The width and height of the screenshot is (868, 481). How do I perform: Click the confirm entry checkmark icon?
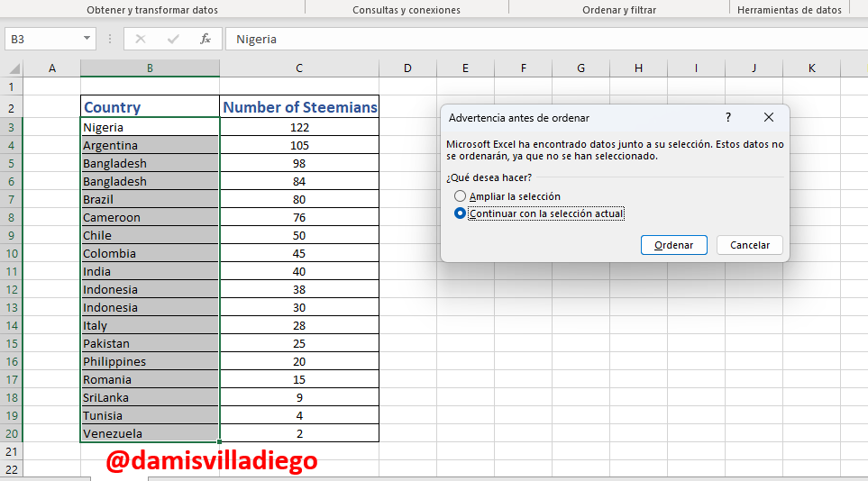173,39
